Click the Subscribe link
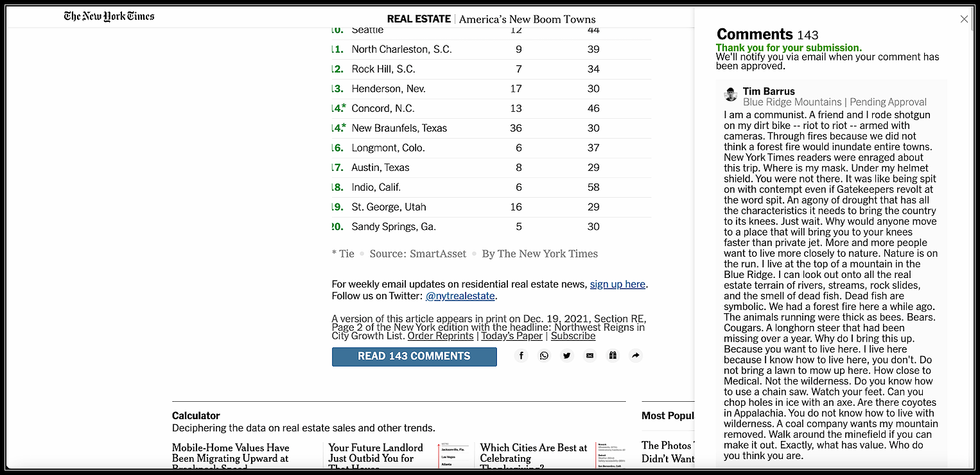Viewport: 980px width, 475px height. coord(573,336)
